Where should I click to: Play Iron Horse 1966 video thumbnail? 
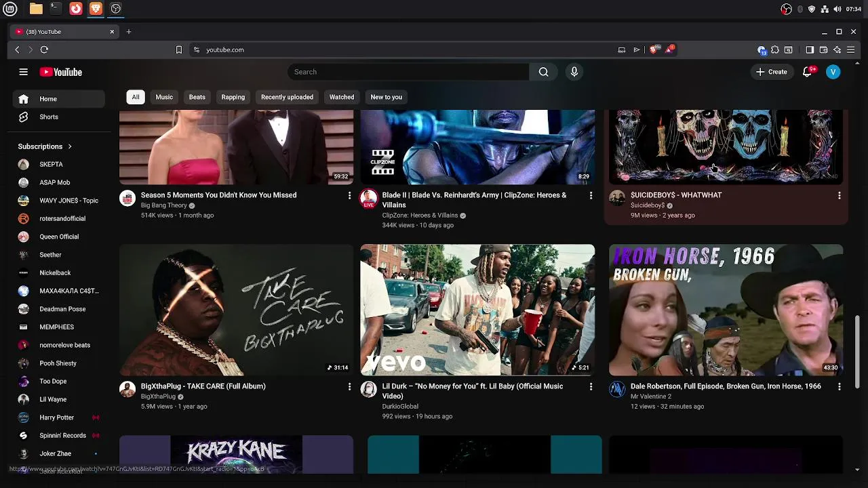(726, 310)
